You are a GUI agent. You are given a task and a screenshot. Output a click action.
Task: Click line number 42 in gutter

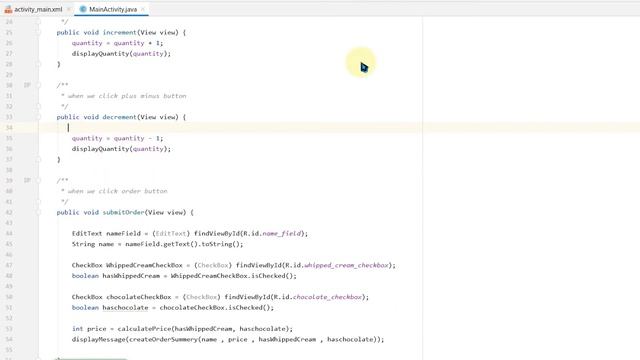tap(9, 212)
